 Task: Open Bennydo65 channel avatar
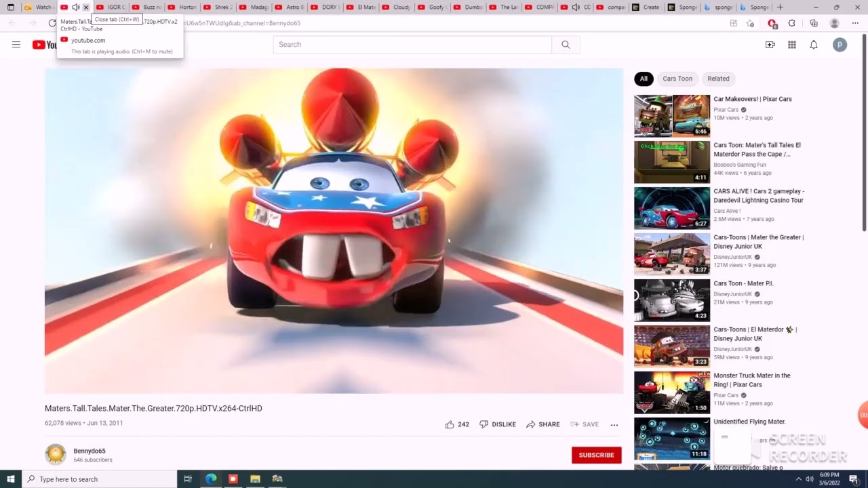click(56, 455)
